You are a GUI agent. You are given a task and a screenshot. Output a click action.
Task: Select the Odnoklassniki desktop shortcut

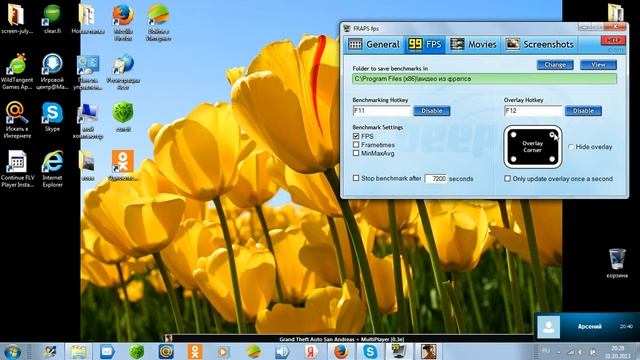pyautogui.click(x=123, y=165)
